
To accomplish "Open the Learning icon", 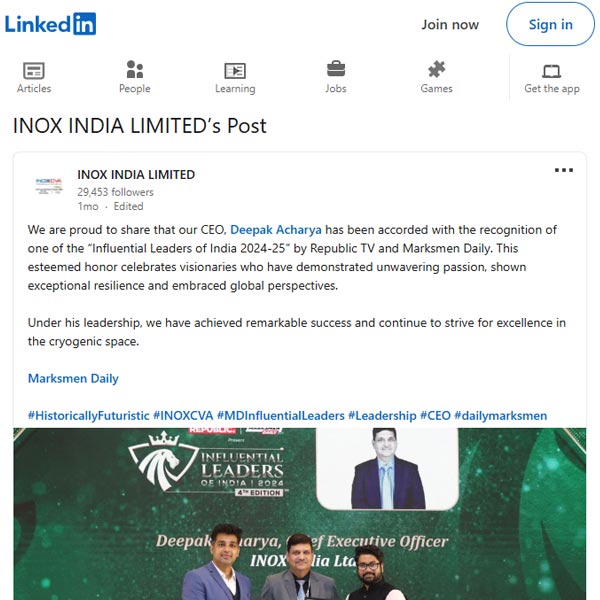I will pos(235,71).
